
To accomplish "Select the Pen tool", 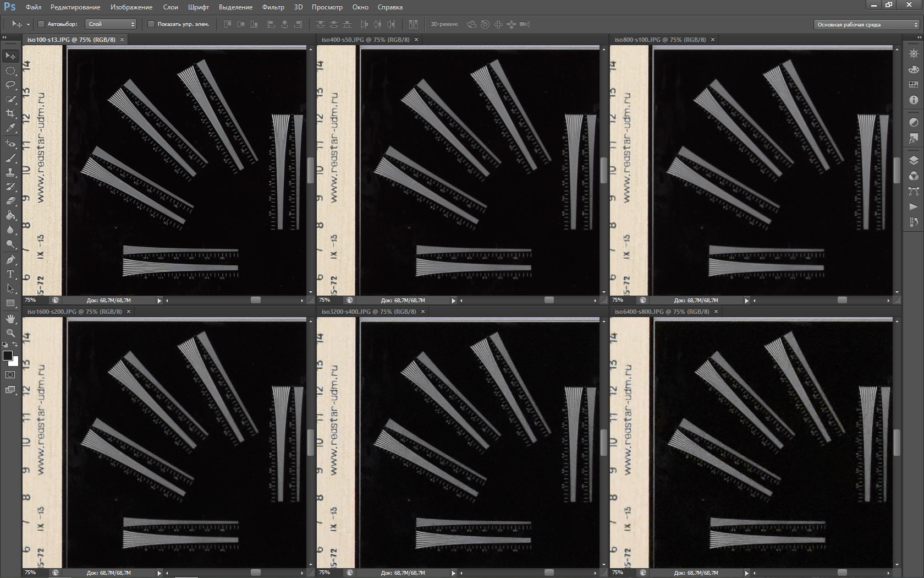I will coord(10,259).
